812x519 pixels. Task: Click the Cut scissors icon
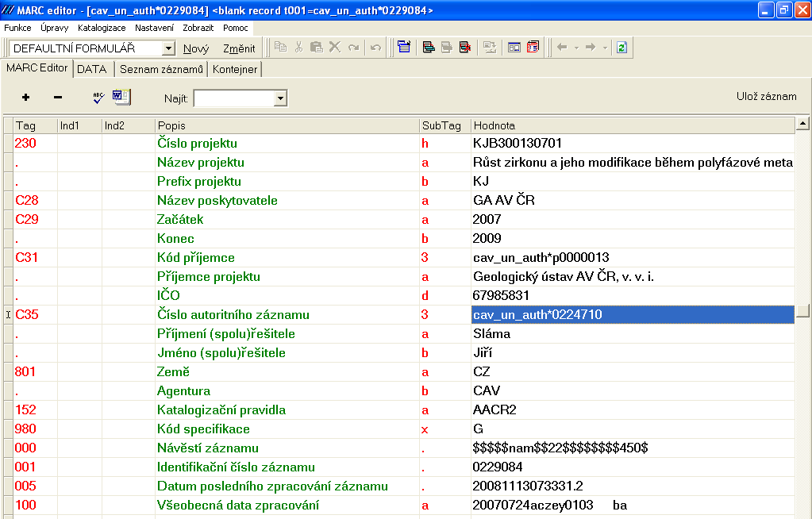[298, 47]
